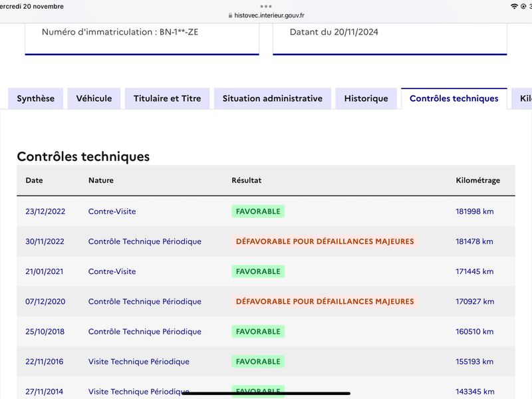Tap the orientation lock status icon

(523, 6)
